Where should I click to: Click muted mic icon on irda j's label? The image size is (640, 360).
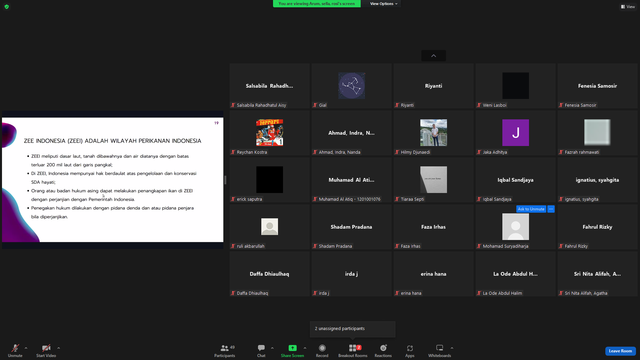pos(315,293)
